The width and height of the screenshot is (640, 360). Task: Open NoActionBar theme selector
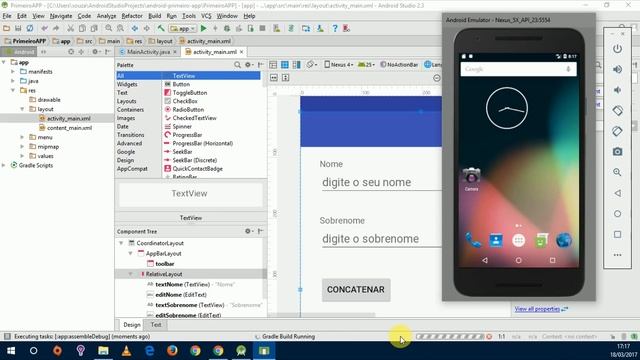[399, 64]
